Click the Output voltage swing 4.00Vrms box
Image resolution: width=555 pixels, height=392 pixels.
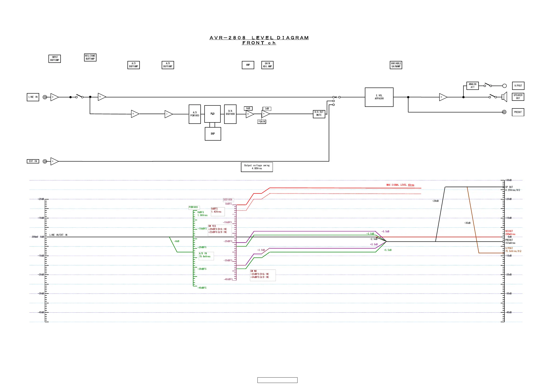pyautogui.click(x=257, y=167)
